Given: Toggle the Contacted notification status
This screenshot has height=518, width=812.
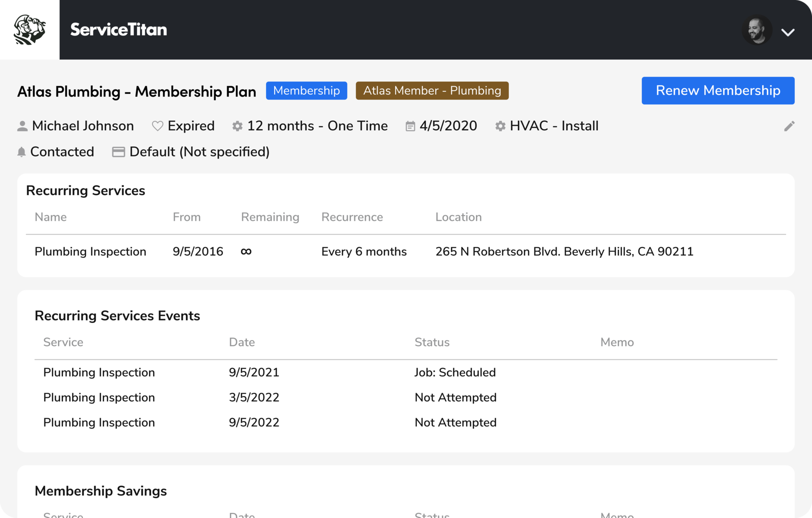Looking at the screenshot, I should [x=61, y=151].
